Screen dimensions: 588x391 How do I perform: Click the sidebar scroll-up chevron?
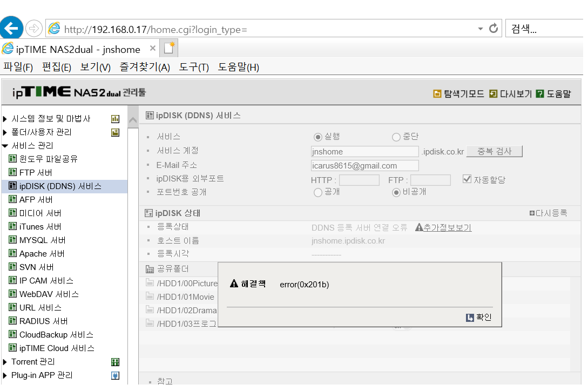133,120
